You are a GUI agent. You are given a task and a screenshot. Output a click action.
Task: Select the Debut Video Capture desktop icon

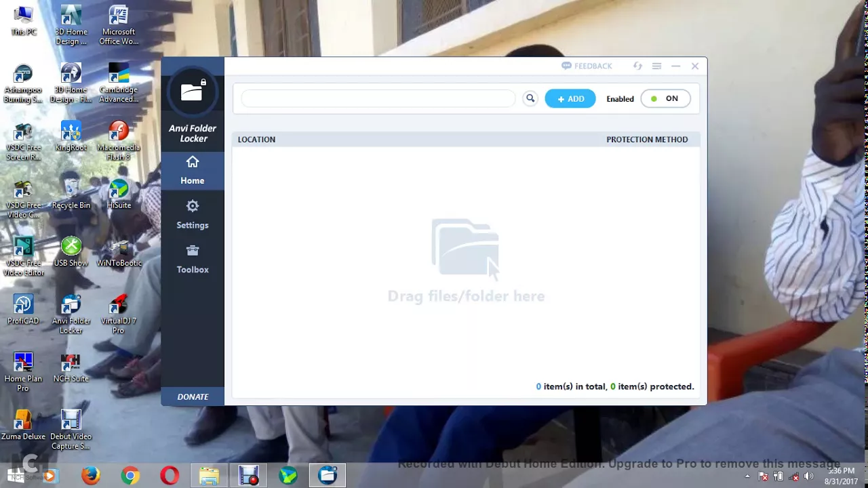pyautogui.click(x=71, y=430)
